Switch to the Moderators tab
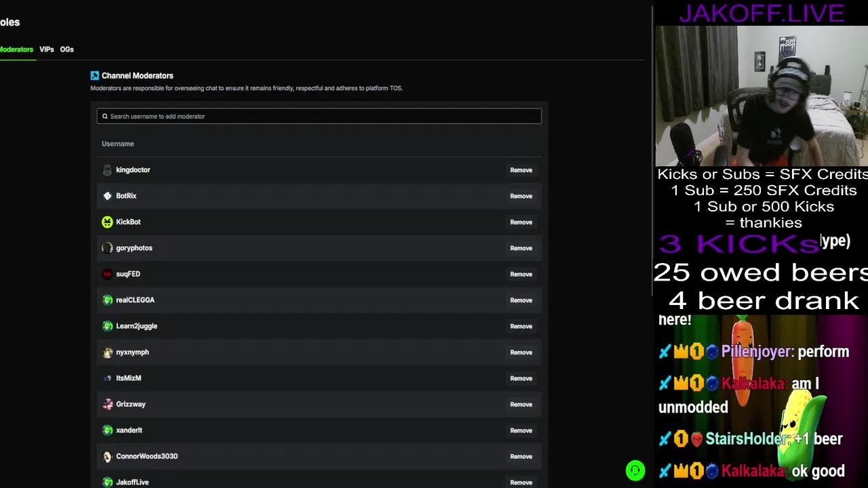Screen dimensions: 868x488 pos(16,49)
